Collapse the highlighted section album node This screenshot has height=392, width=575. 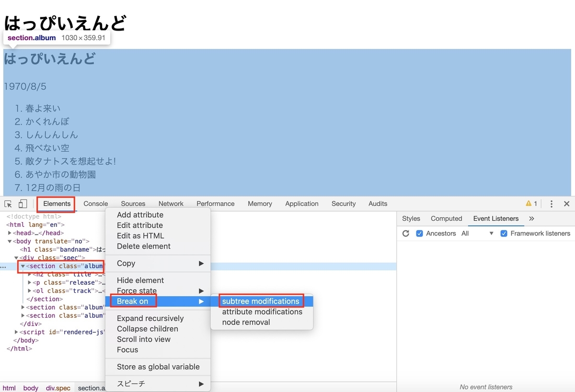click(23, 266)
